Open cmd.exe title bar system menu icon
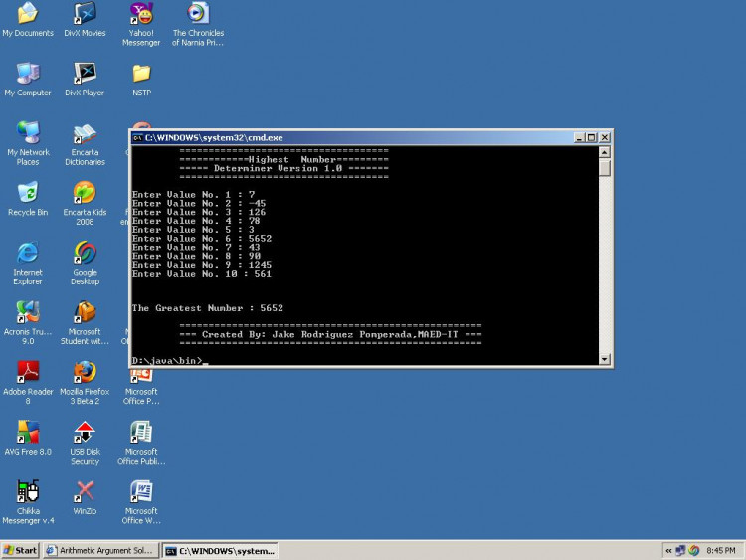This screenshot has height=560, width=746. [x=138, y=137]
